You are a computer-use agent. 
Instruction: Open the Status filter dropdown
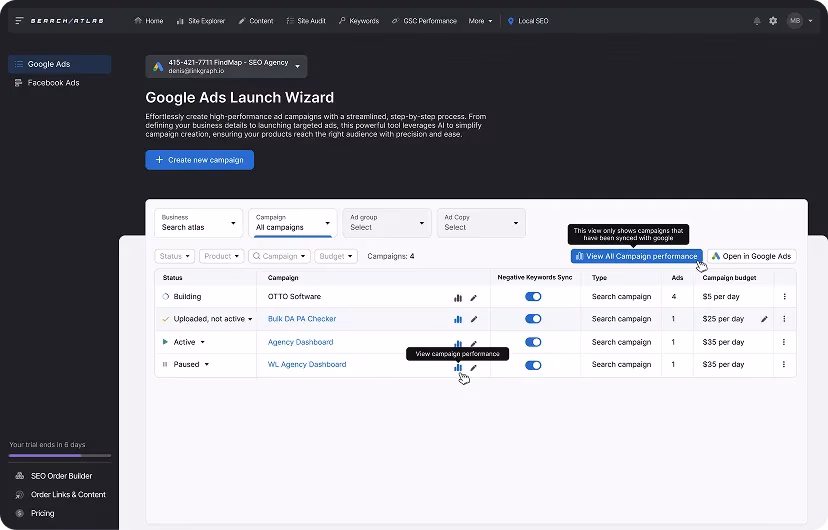pyautogui.click(x=175, y=256)
